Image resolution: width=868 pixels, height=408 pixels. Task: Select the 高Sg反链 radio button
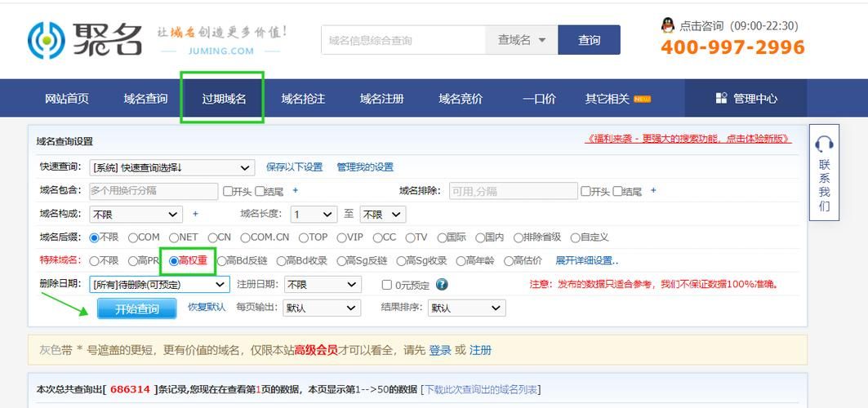coord(341,261)
